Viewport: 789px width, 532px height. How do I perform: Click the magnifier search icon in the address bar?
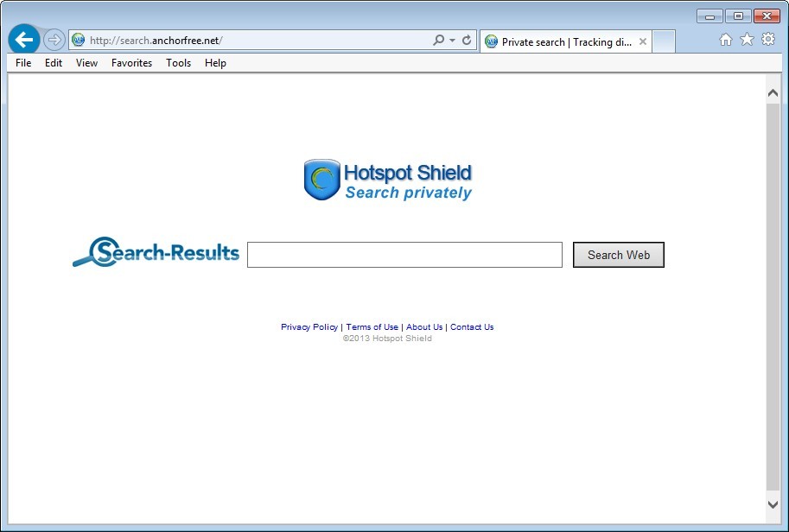pyautogui.click(x=438, y=41)
